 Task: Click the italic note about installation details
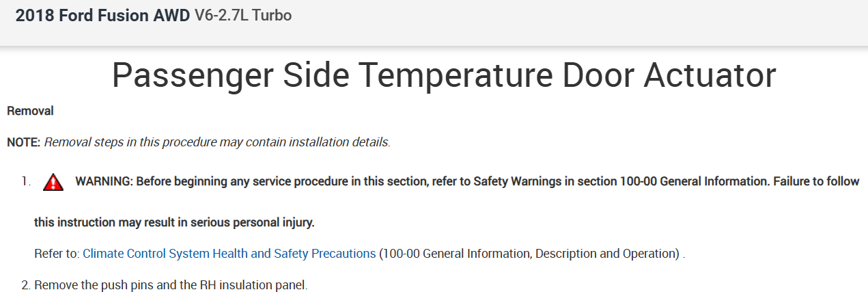pos(217,143)
